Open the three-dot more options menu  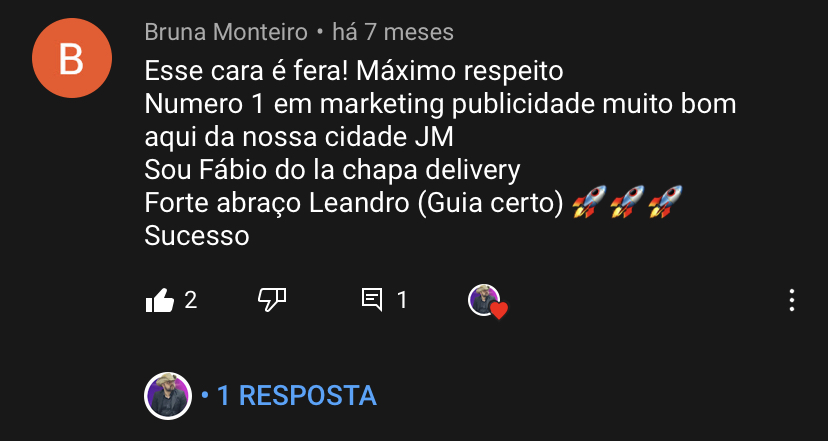click(792, 300)
